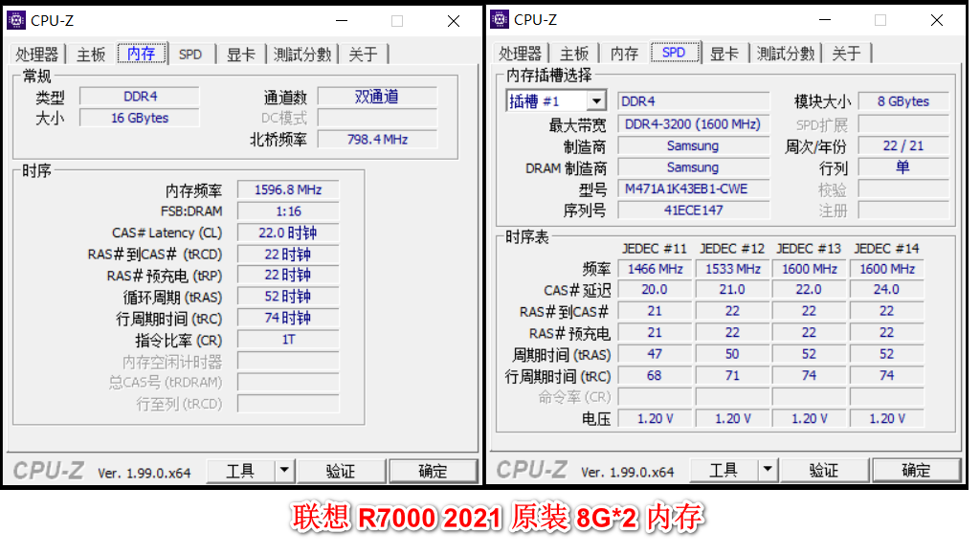The image size is (980, 555).
Task: Click JEDEC #12 column header
Action: coord(732,249)
